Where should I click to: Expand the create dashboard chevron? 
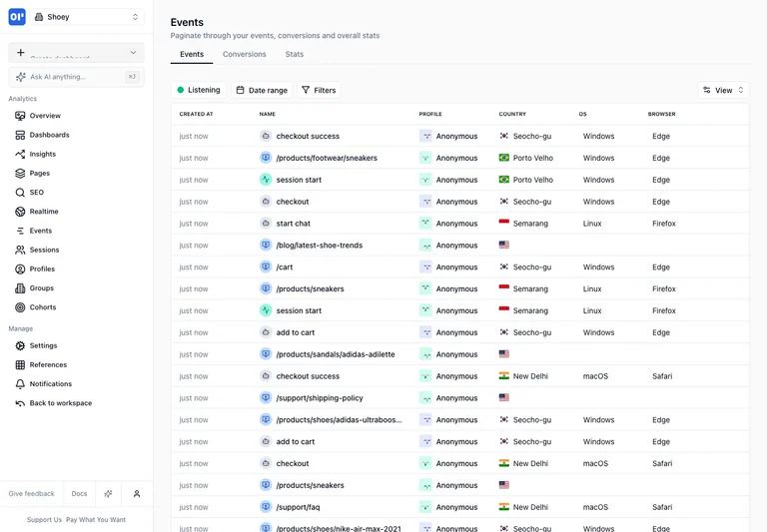click(133, 52)
